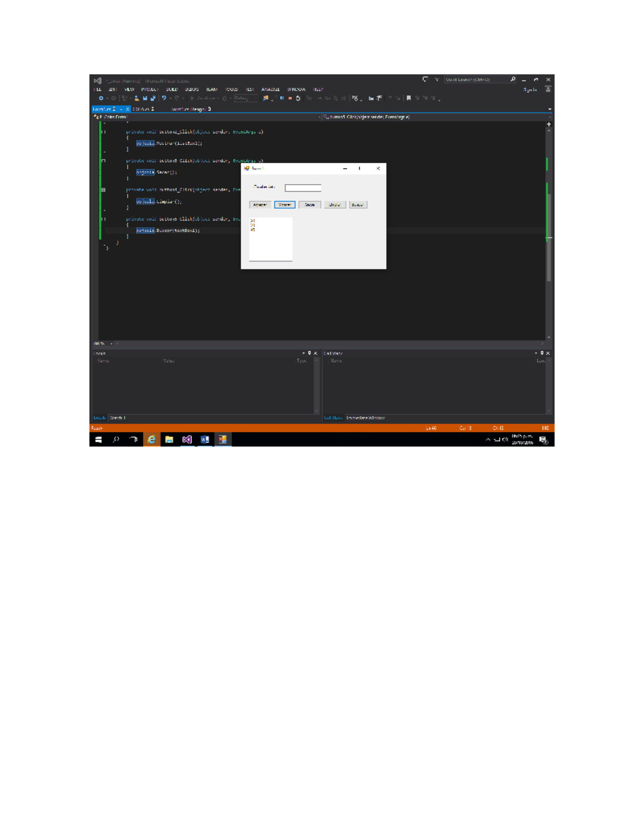This screenshot has height=834, width=644.
Task: Click the Buscar button on Form1
Action: click(358, 205)
